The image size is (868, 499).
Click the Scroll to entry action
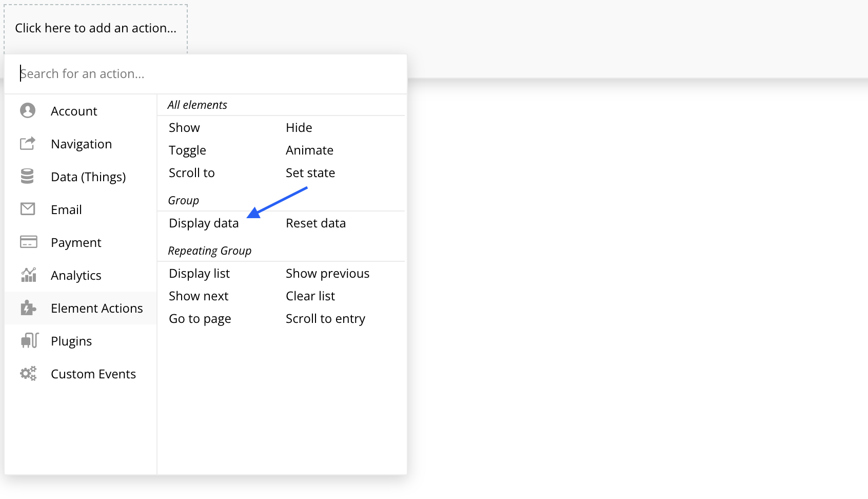point(325,318)
